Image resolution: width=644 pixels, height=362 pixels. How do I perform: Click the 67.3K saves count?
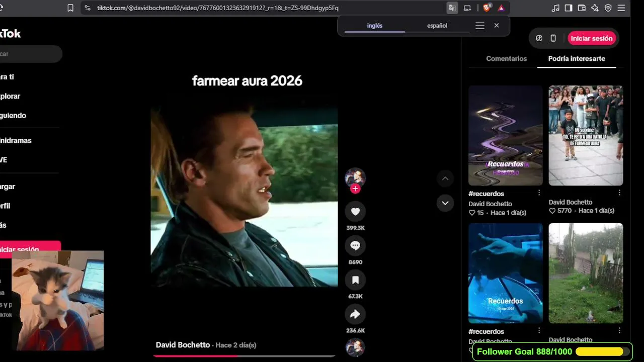[355, 296]
